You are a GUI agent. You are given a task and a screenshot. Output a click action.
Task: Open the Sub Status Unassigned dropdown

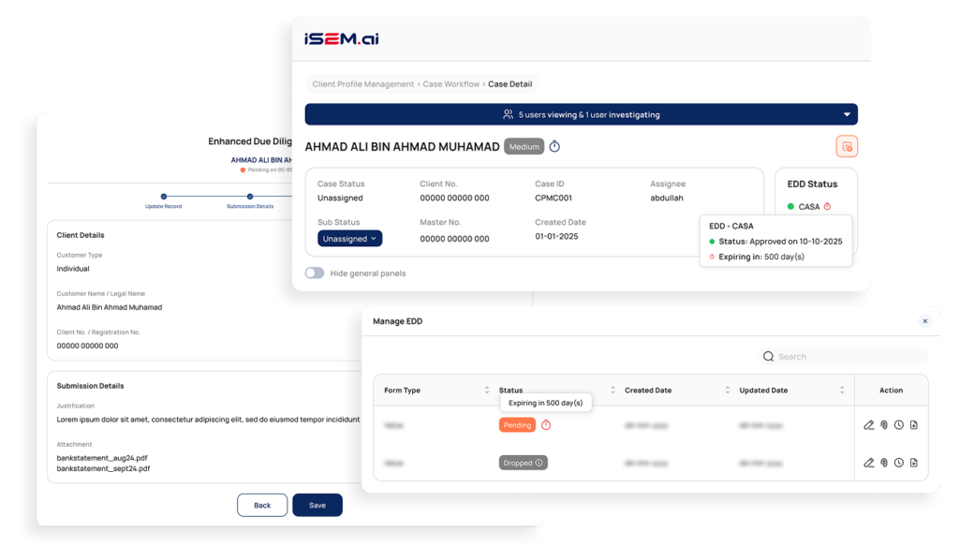click(349, 238)
